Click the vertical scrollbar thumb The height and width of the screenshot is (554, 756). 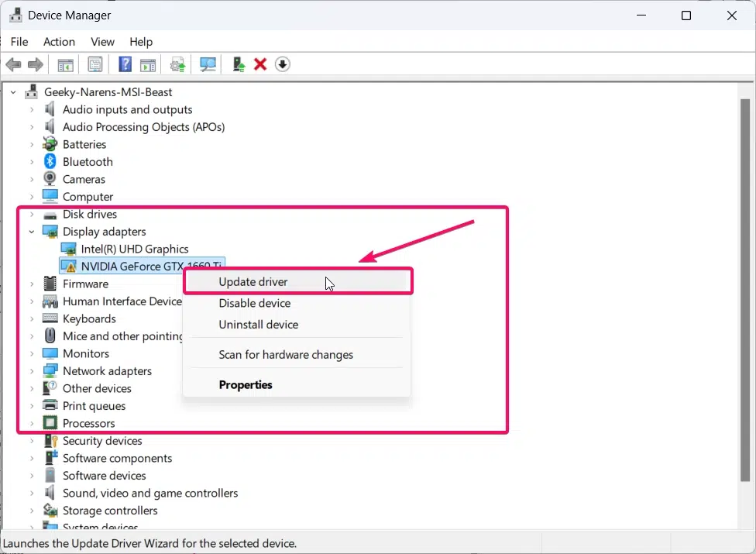(x=745, y=290)
